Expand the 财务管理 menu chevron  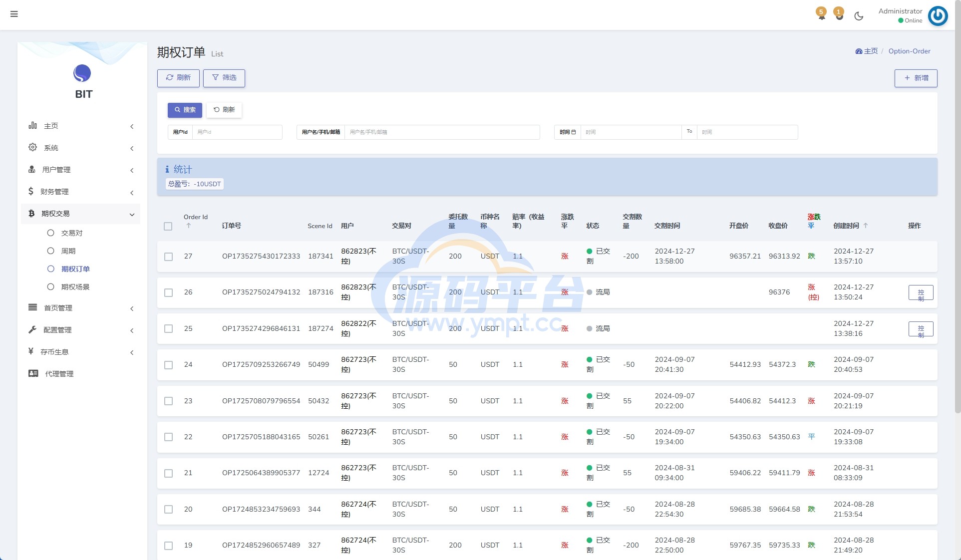[x=132, y=193]
